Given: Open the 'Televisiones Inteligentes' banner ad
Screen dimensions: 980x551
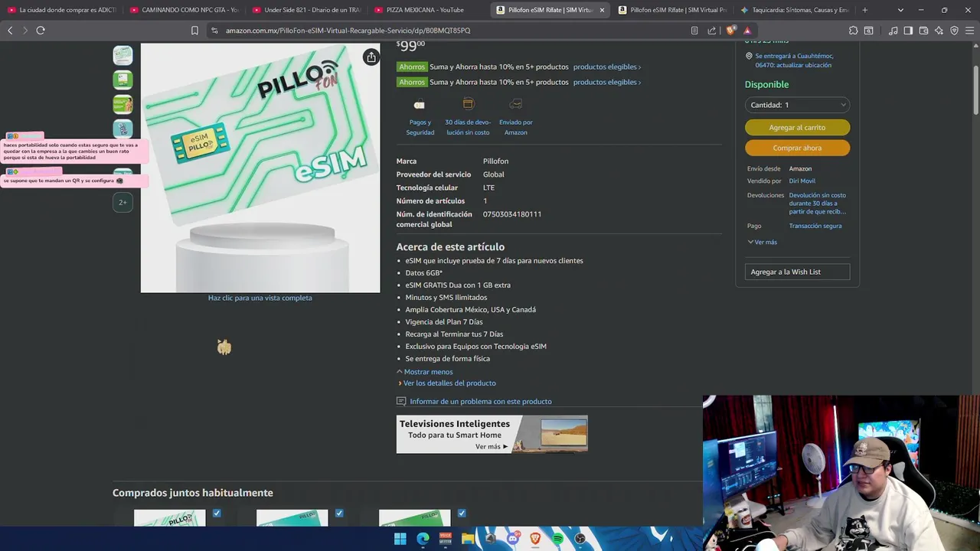Looking at the screenshot, I should 492,435.
